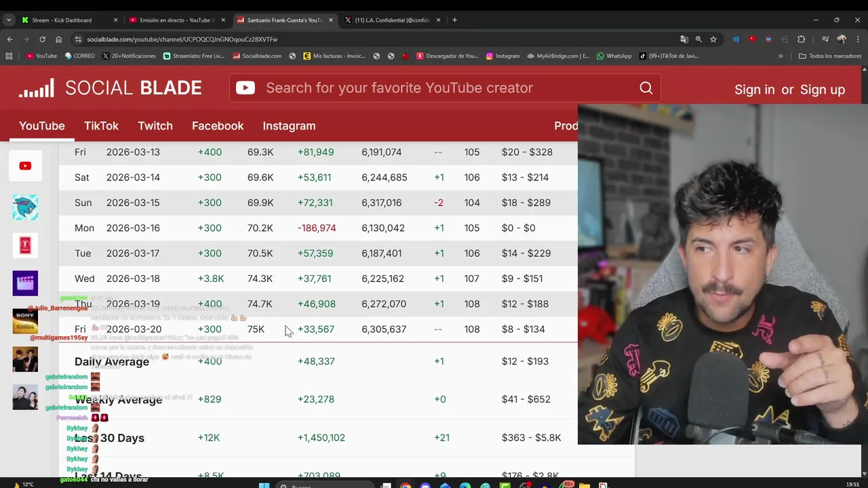Open the Todos los marcadores folder
This screenshot has height=488, width=868.
tap(830, 56)
